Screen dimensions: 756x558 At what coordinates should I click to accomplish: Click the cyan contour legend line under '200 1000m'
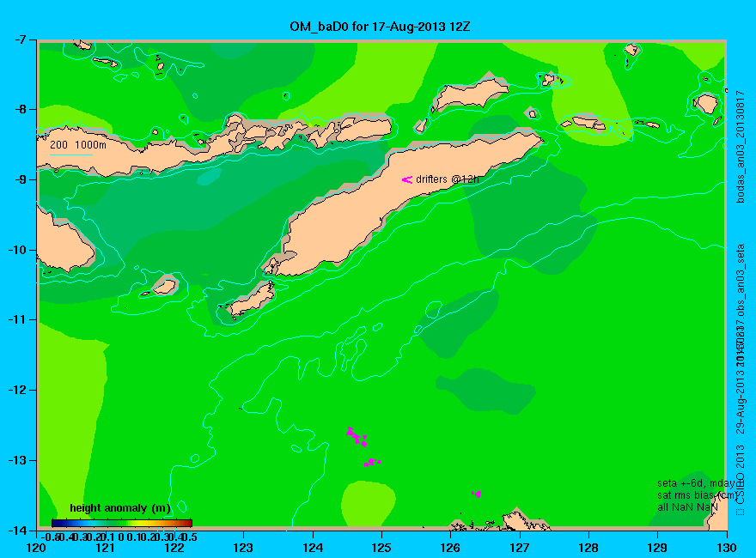click(70, 155)
